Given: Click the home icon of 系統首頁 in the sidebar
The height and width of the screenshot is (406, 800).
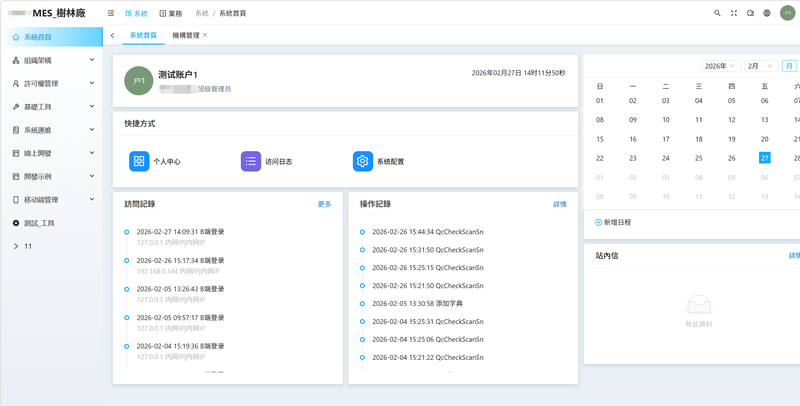Looking at the screenshot, I should click(16, 37).
